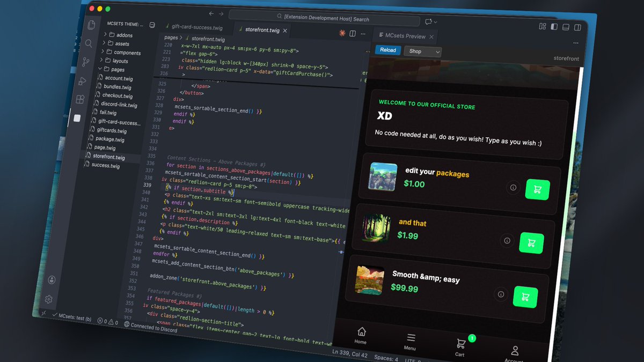
Task: Navigate back with the left arrow
Action: point(211,13)
